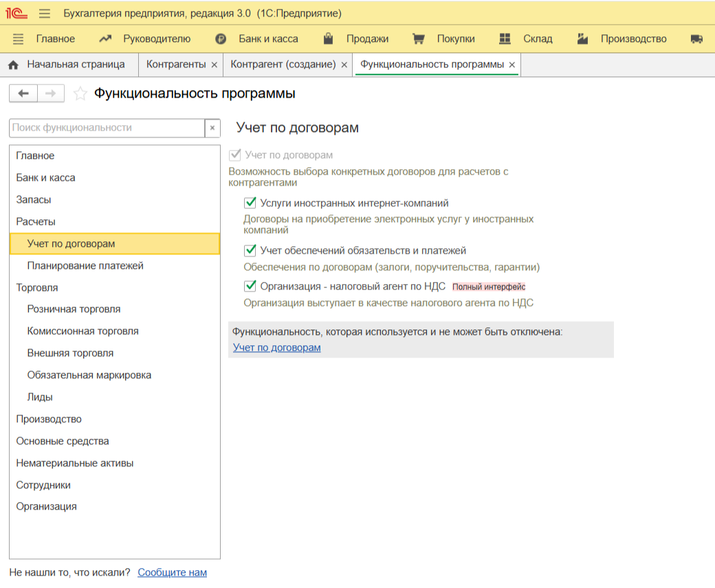Screen dimensions: 715x588
Task: Click the forward navigation arrow
Action: [x=50, y=94]
